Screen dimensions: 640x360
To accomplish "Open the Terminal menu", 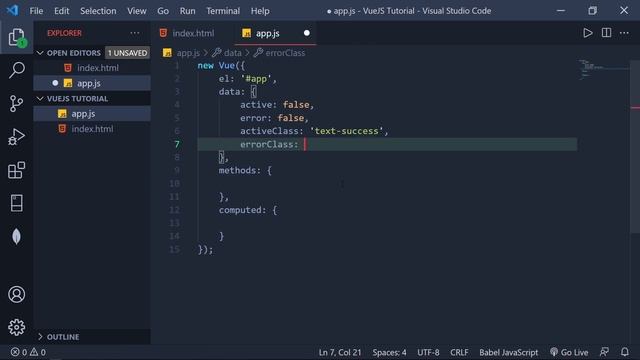I will 223,11.
